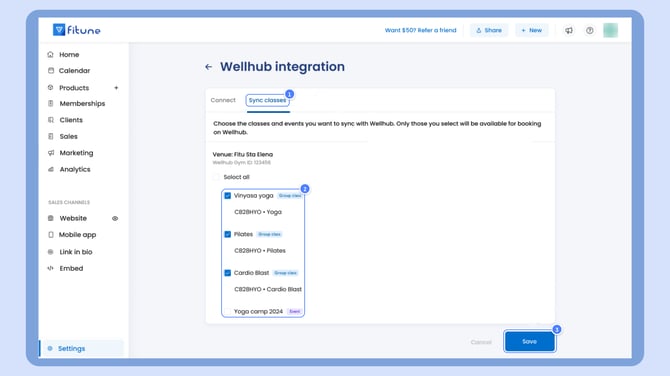Click the 'C828HYO • Yoga' text

coord(258,212)
